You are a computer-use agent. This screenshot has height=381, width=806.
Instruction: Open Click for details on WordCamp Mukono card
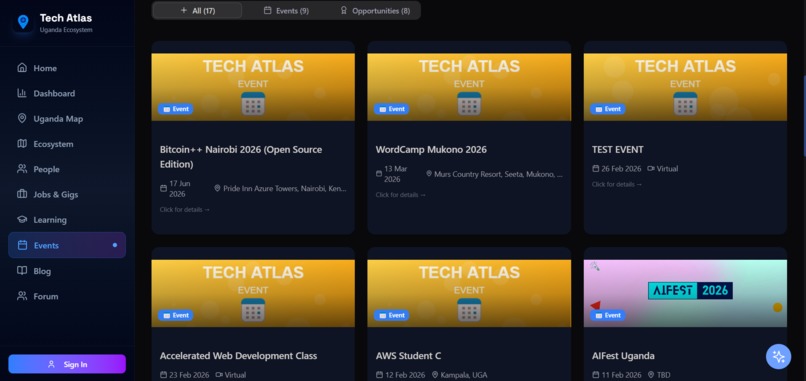(x=400, y=195)
